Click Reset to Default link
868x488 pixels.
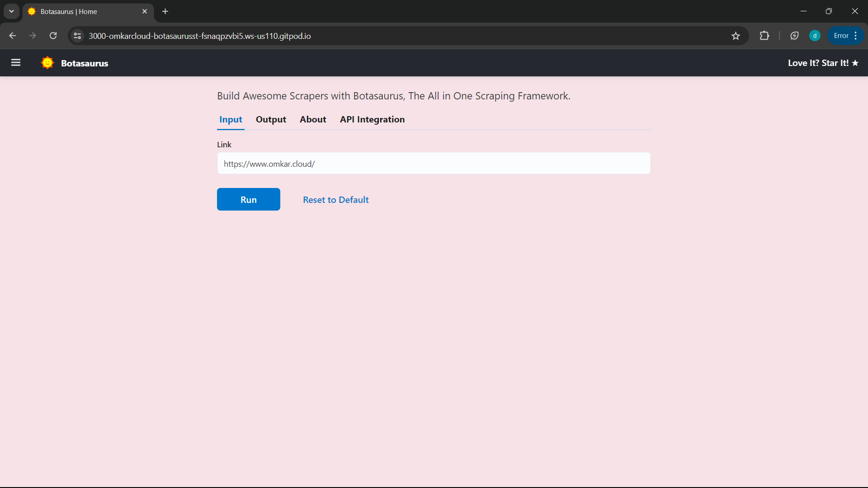tap(335, 200)
